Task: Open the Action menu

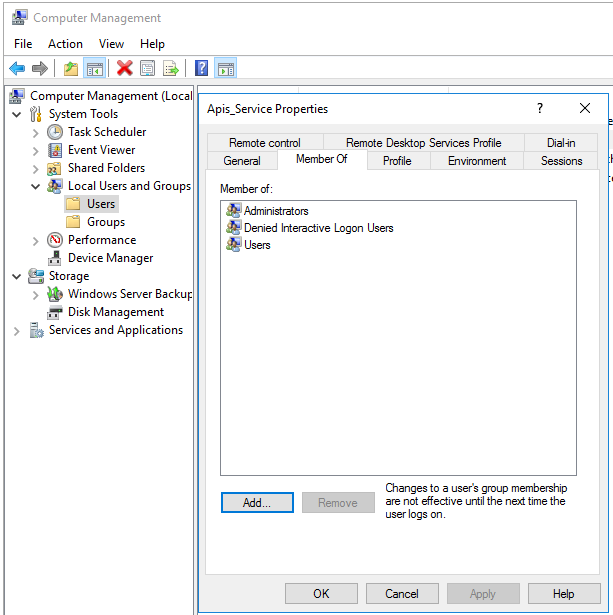Action: coord(65,44)
